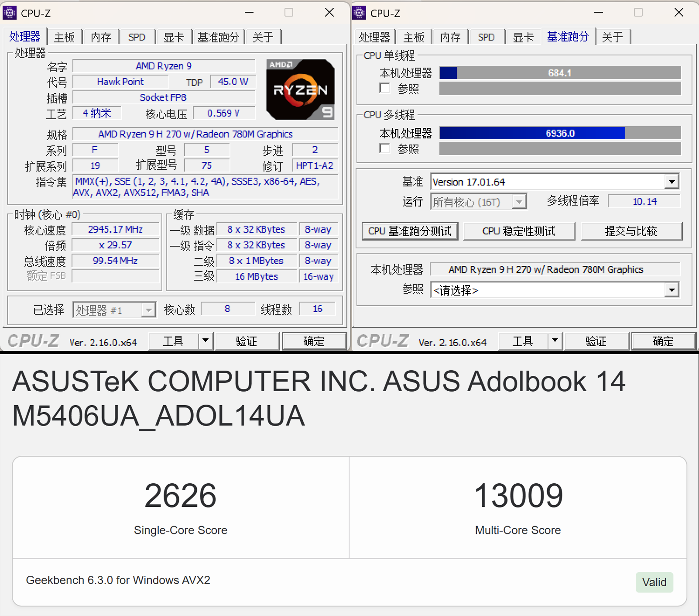
Task: Switch to 内存 tab in left window
Action: [x=101, y=37]
